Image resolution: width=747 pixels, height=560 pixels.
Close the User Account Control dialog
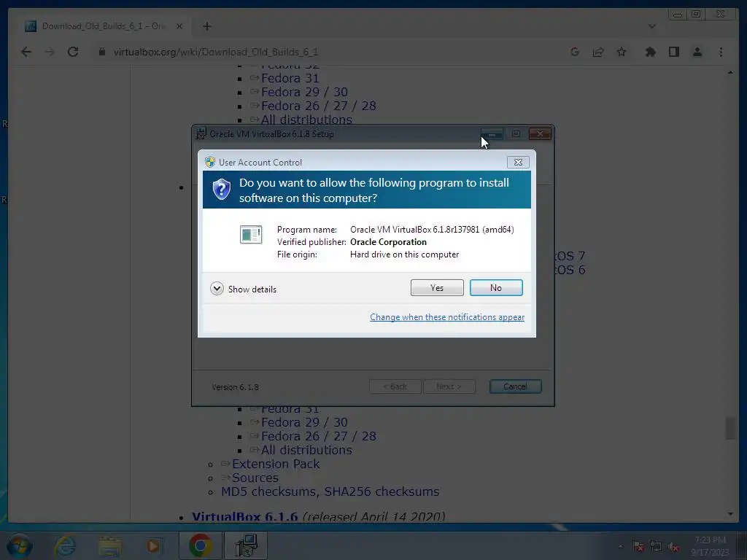[518, 163]
